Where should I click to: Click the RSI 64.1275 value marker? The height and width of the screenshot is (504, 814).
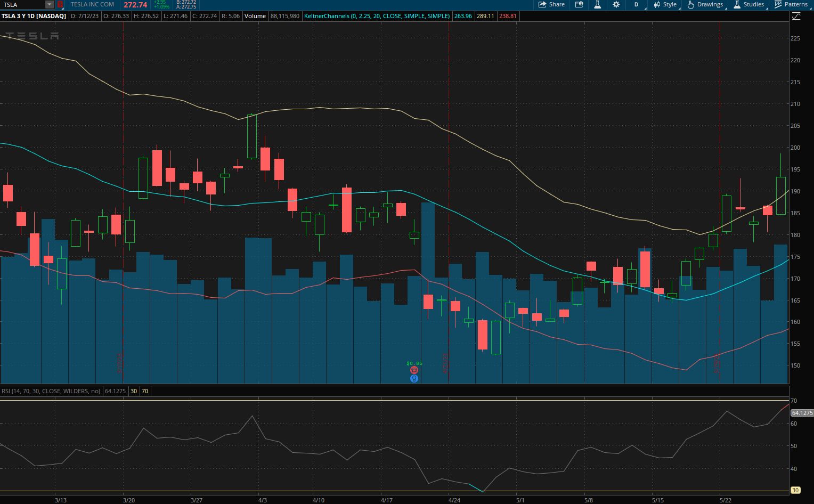[x=801, y=413]
